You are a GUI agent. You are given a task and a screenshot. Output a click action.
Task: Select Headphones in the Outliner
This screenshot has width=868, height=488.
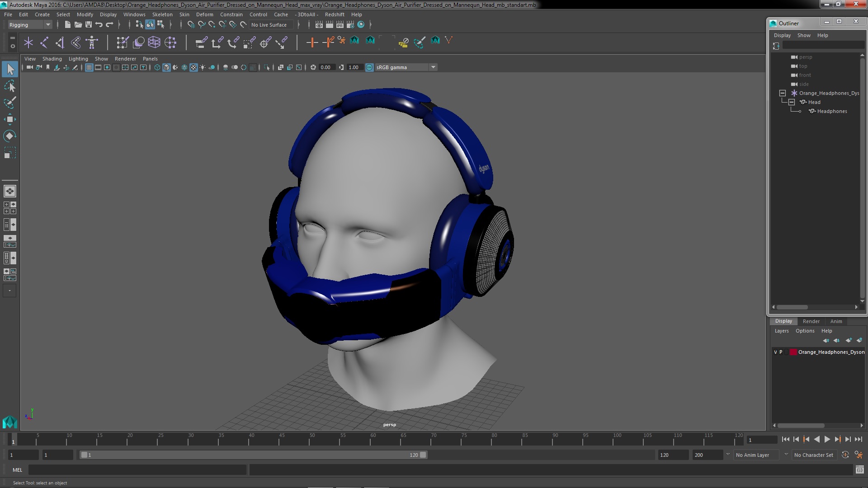(832, 111)
